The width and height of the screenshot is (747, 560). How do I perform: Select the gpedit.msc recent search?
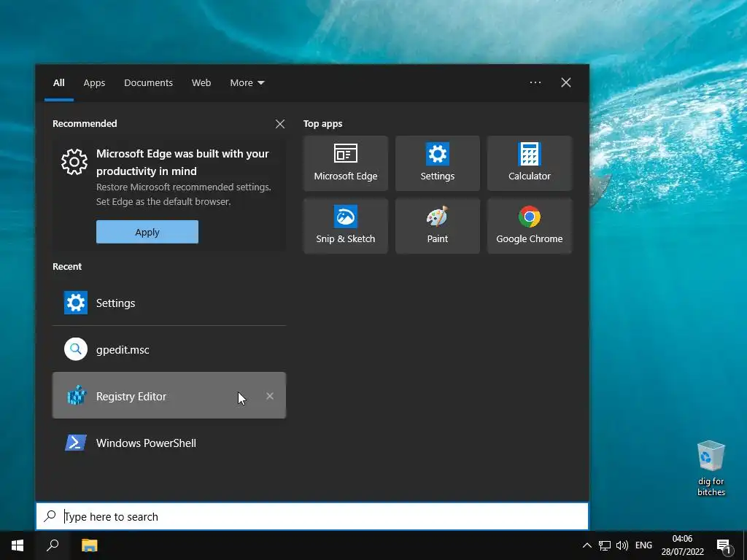point(169,349)
